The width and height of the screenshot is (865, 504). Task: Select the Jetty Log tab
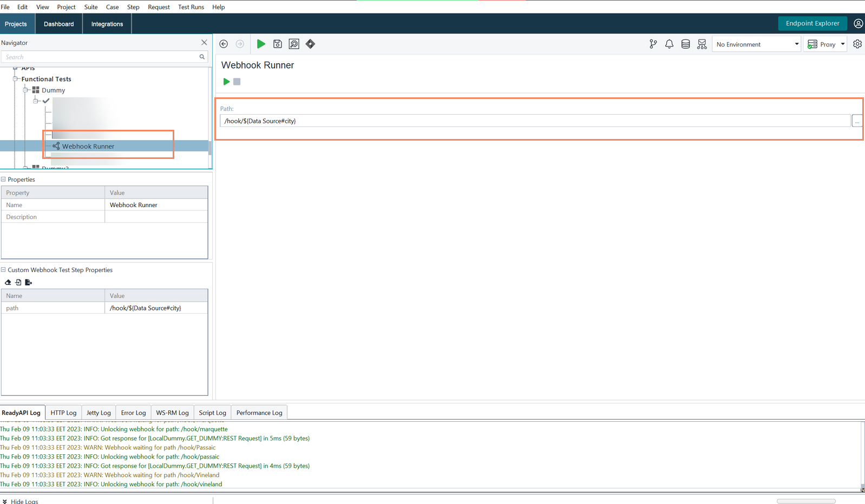point(99,413)
